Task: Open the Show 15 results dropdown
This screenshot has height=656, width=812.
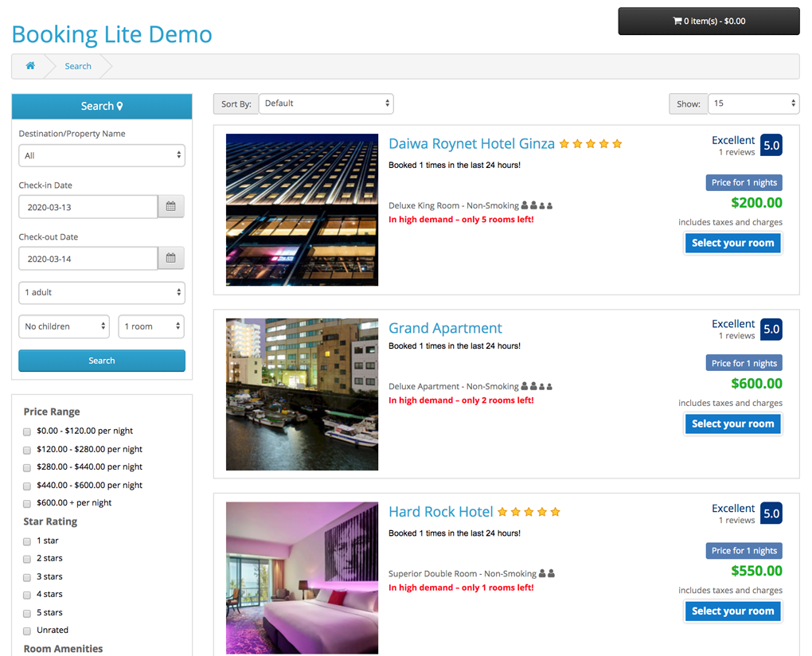Action: 753,103
